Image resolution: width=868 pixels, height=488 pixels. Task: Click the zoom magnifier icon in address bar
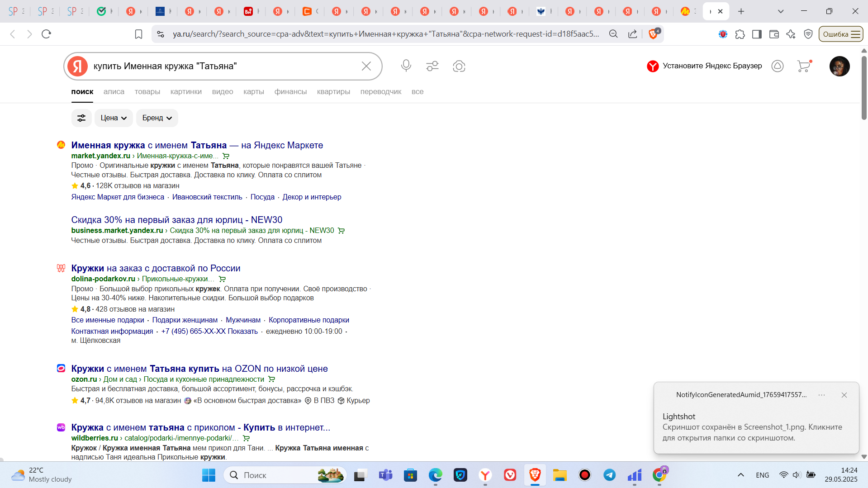click(x=613, y=34)
